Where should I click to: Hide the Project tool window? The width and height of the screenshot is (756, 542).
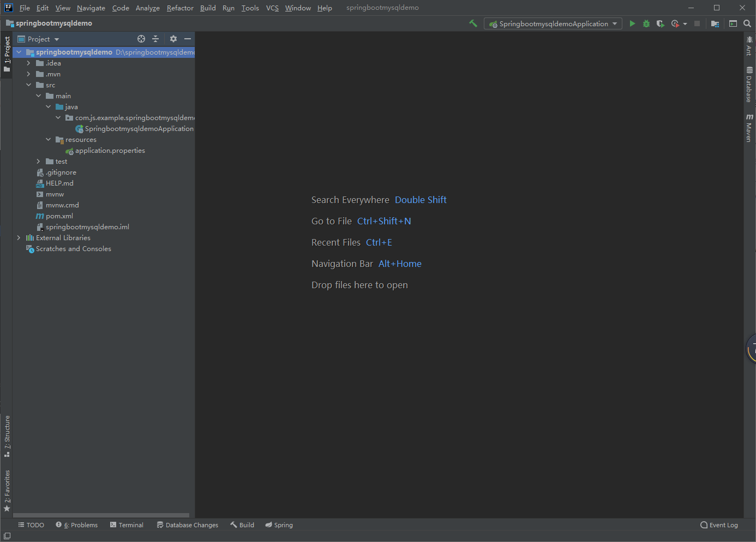click(188, 39)
